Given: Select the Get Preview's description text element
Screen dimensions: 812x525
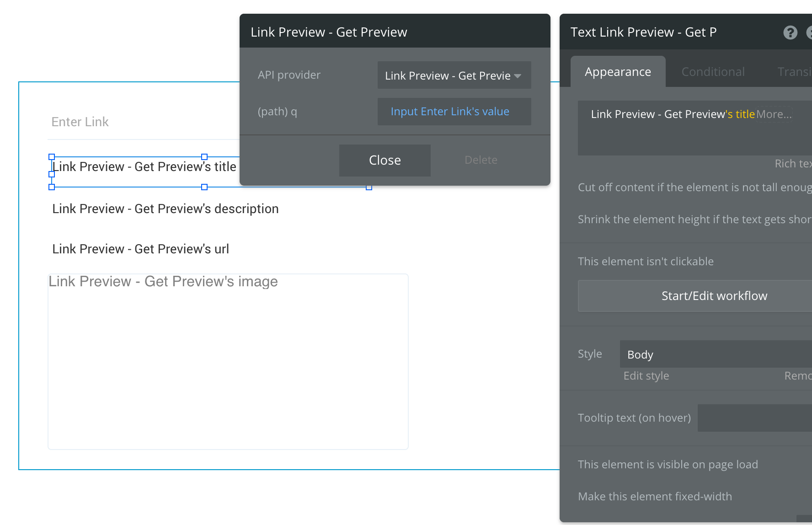Looking at the screenshot, I should pos(166,209).
